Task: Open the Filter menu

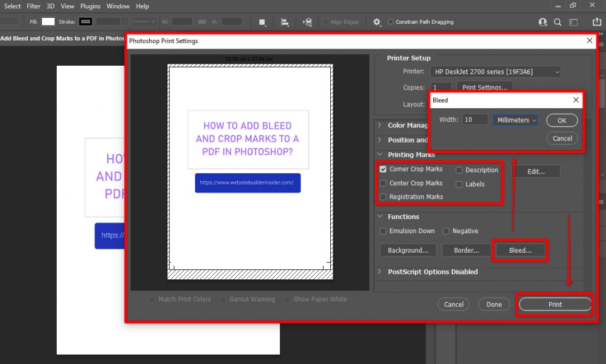Action: click(34, 6)
